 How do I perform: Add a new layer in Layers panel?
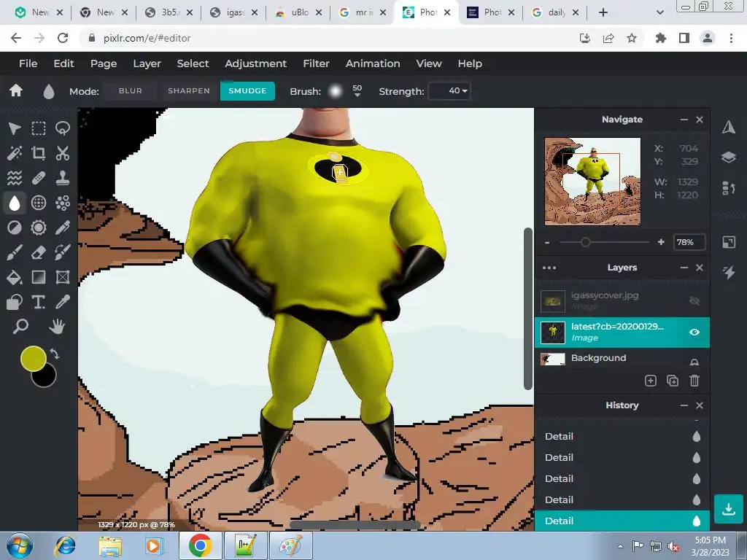(650, 381)
